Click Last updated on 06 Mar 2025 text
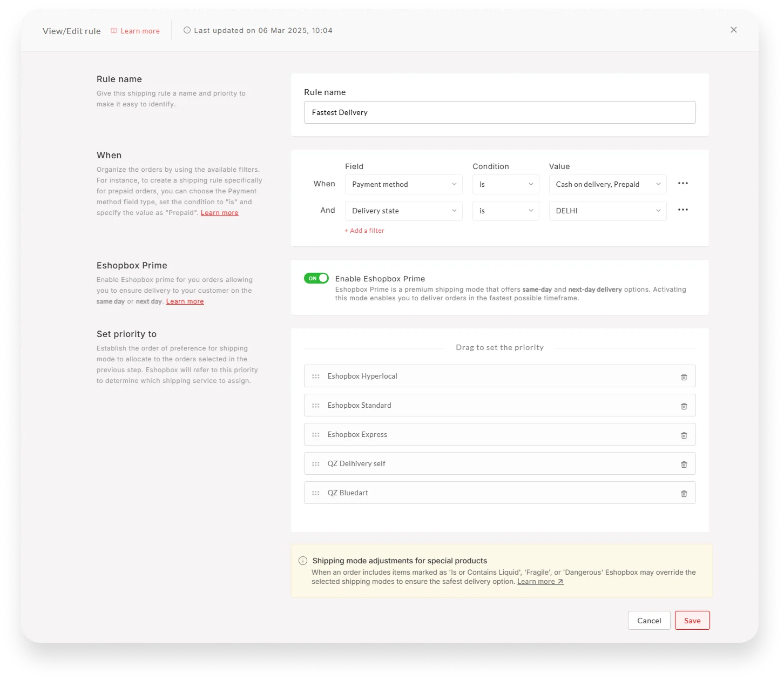Viewport: 784px width, 680px height. 263,30
